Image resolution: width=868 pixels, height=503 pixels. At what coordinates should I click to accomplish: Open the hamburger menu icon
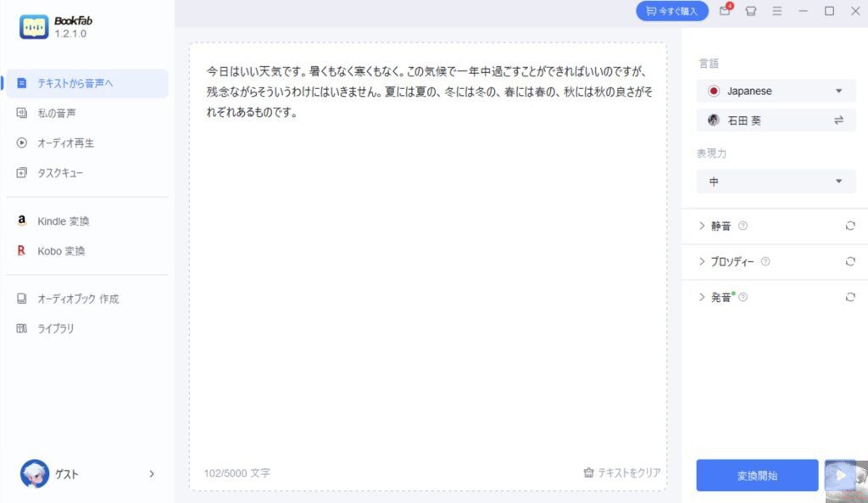(776, 11)
